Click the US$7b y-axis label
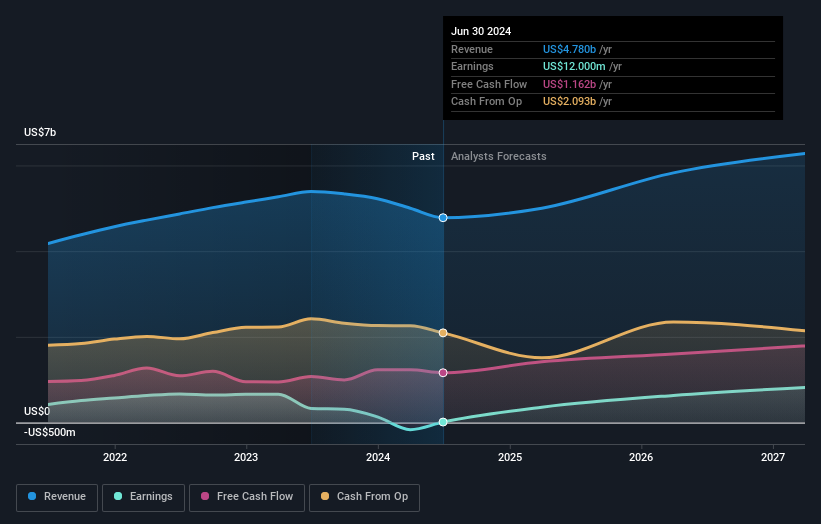The width and height of the screenshot is (821, 524). point(40,132)
